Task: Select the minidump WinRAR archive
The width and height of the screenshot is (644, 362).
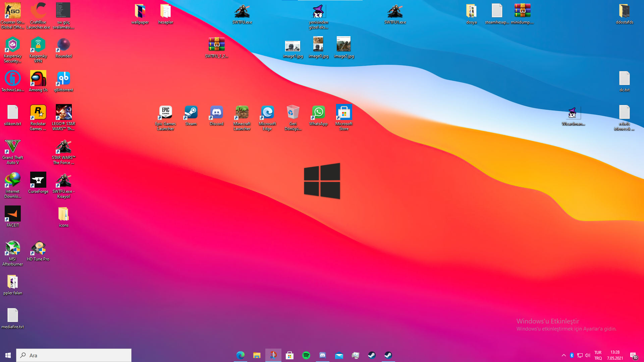Action: point(523,13)
